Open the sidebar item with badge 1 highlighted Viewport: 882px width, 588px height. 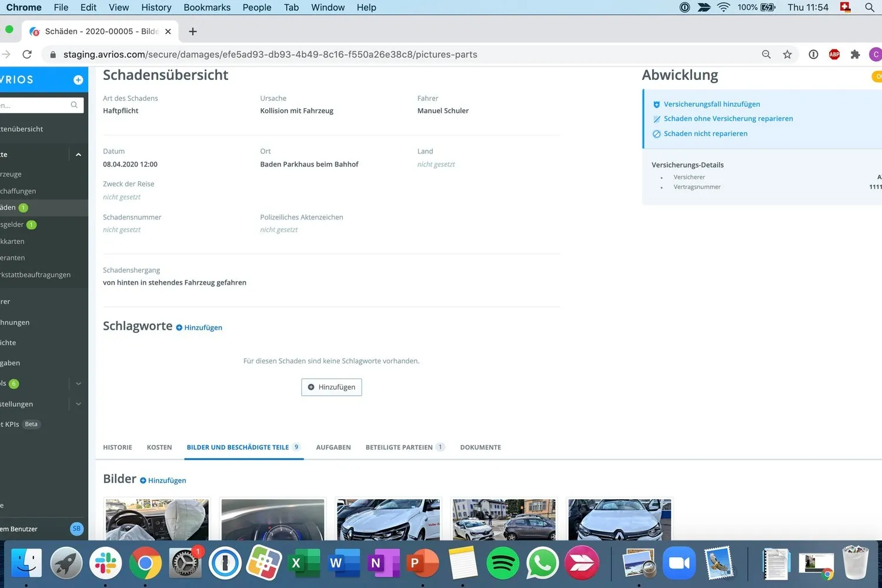point(44,208)
